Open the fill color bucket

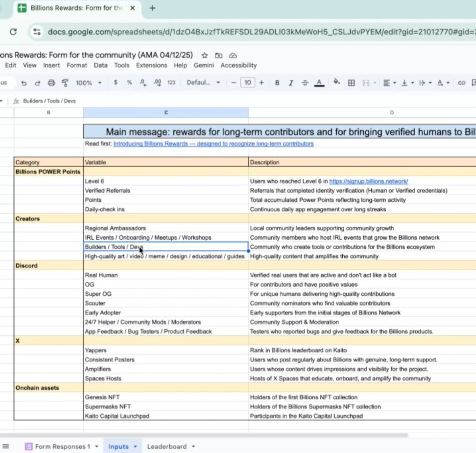tap(336, 82)
